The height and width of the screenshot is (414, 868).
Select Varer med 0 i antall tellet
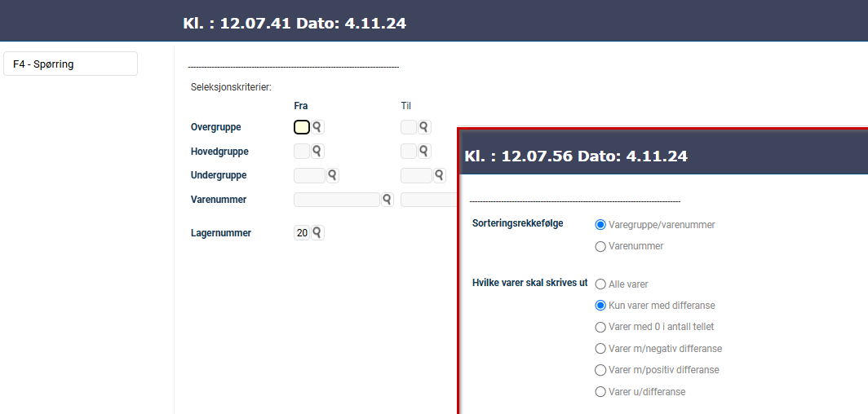coord(600,328)
